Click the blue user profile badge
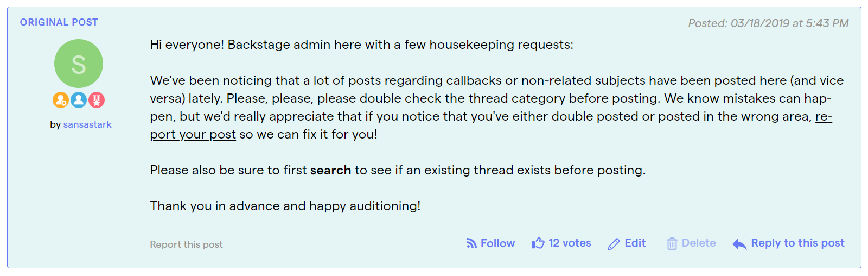868x276 pixels. tap(79, 100)
